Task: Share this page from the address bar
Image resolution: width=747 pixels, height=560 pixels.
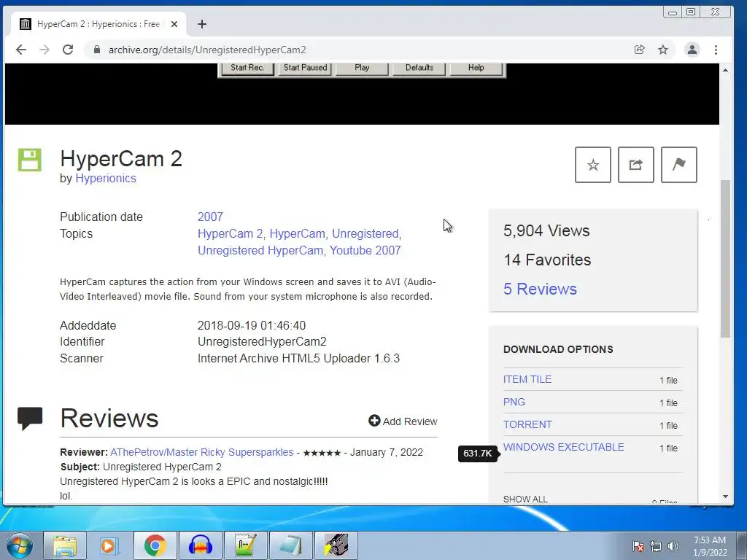Action: tap(639, 50)
